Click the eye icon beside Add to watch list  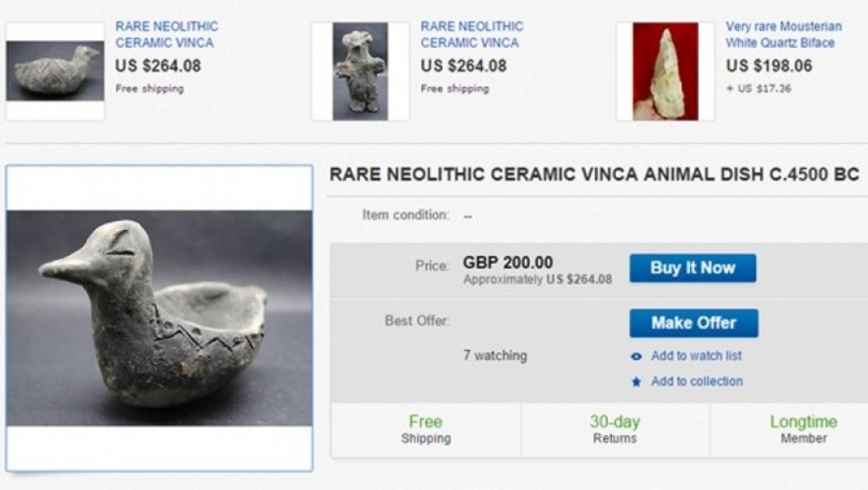click(x=636, y=356)
